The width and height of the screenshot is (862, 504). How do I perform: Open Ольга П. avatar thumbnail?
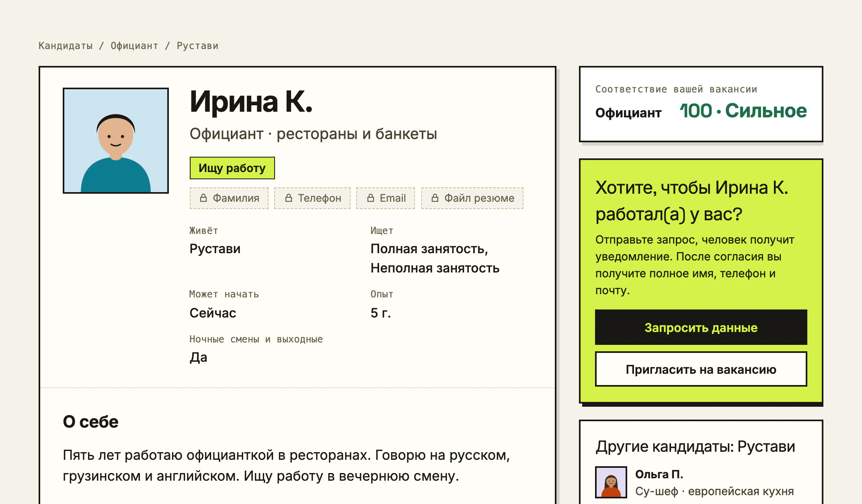(x=611, y=482)
